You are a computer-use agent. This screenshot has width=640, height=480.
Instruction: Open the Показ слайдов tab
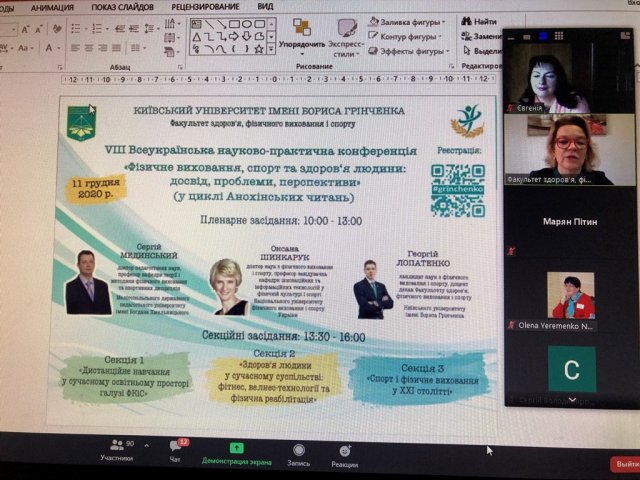tap(121, 6)
